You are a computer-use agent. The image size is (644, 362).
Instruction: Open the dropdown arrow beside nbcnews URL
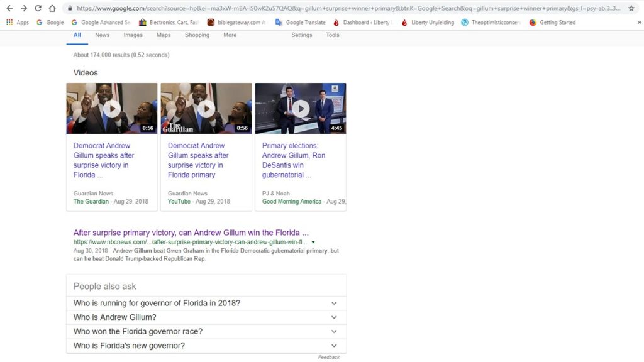(x=313, y=242)
